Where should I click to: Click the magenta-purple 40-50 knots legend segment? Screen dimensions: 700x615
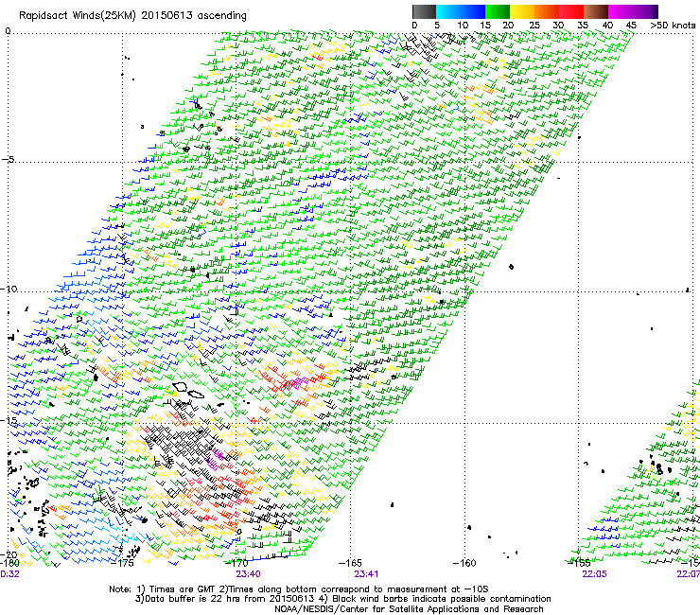633,11
